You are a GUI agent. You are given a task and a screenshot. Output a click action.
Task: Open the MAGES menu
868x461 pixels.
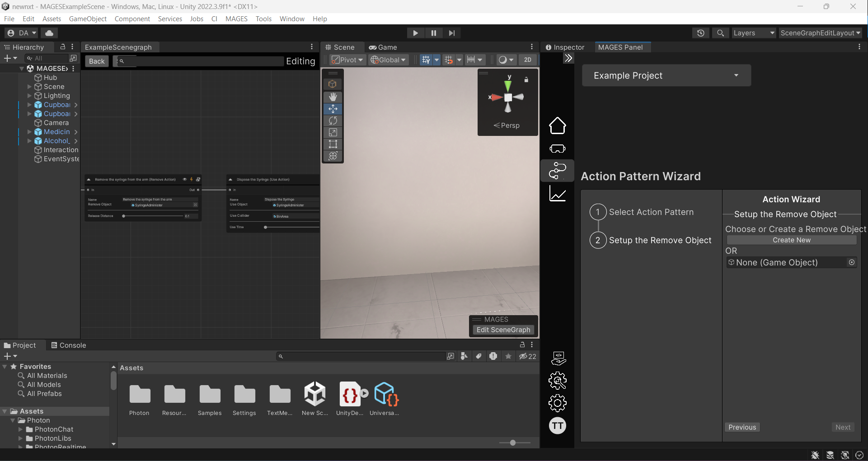pos(236,19)
